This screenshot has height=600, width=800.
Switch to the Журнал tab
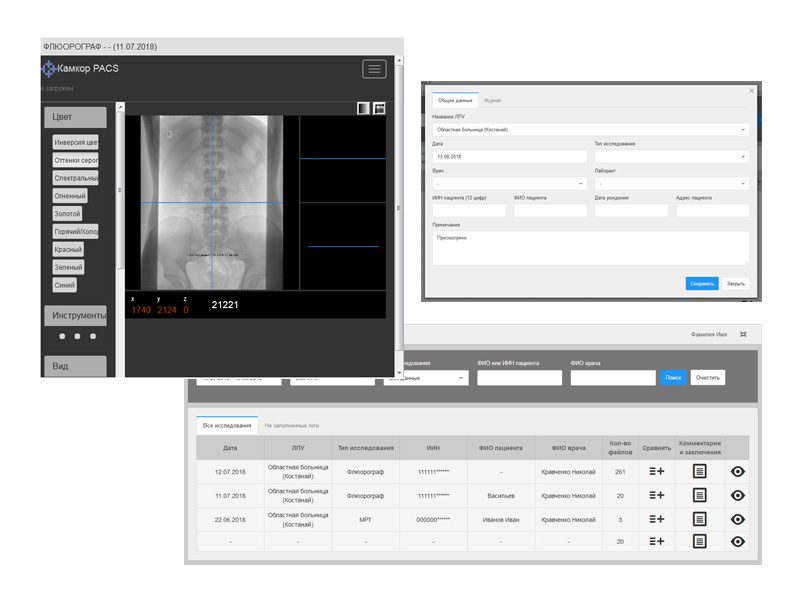pos(492,101)
